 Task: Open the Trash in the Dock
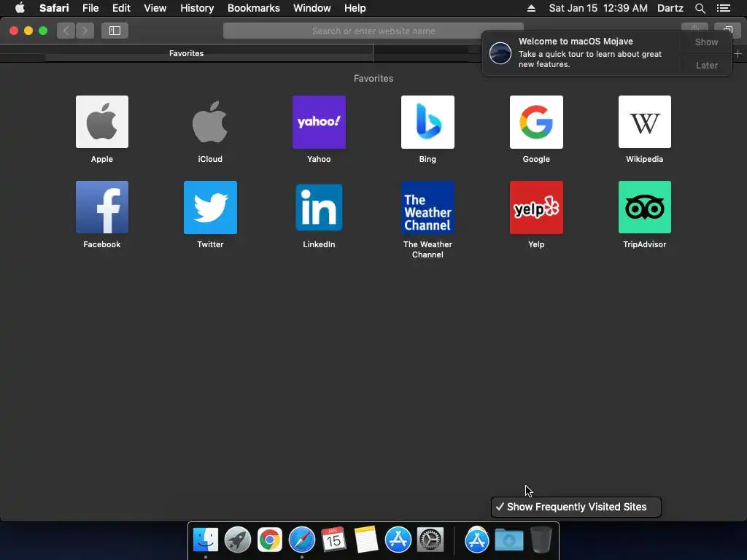tap(541, 540)
